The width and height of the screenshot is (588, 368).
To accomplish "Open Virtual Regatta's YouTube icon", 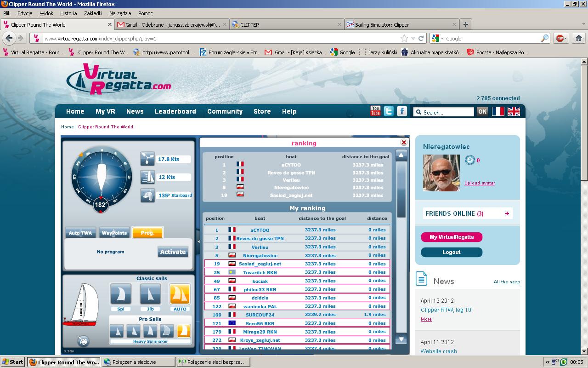I will point(375,111).
